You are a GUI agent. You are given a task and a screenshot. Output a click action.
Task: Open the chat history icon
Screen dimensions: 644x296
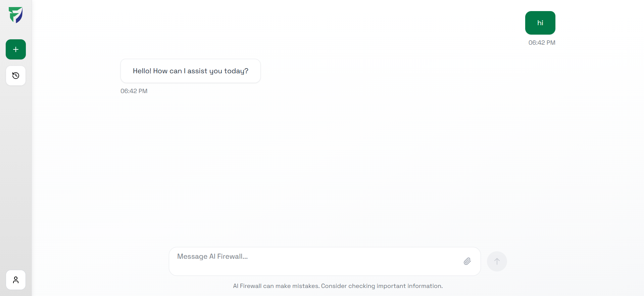point(16,76)
